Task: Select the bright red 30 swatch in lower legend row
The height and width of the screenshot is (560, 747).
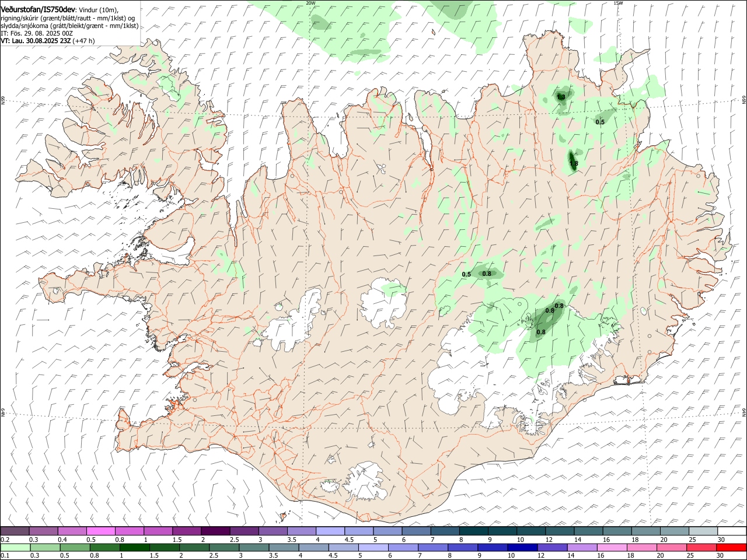Action: (732, 547)
